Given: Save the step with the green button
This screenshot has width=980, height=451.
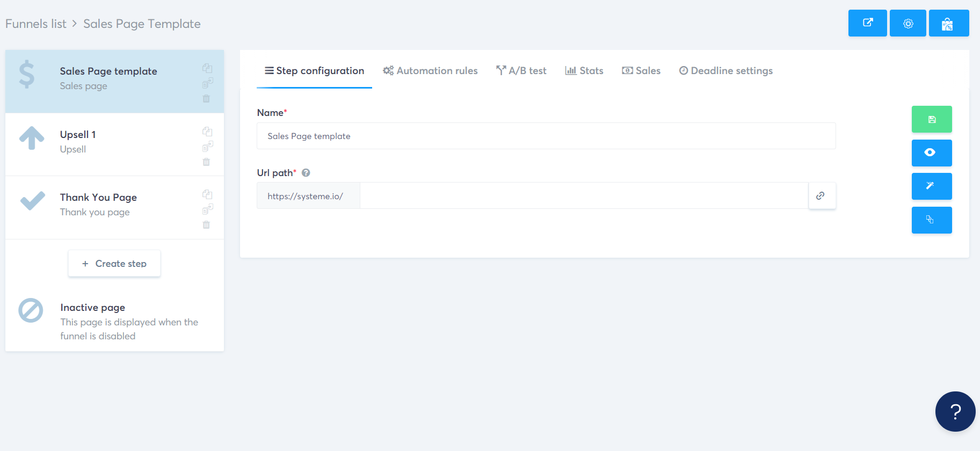Looking at the screenshot, I should pyautogui.click(x=932, y=119).
